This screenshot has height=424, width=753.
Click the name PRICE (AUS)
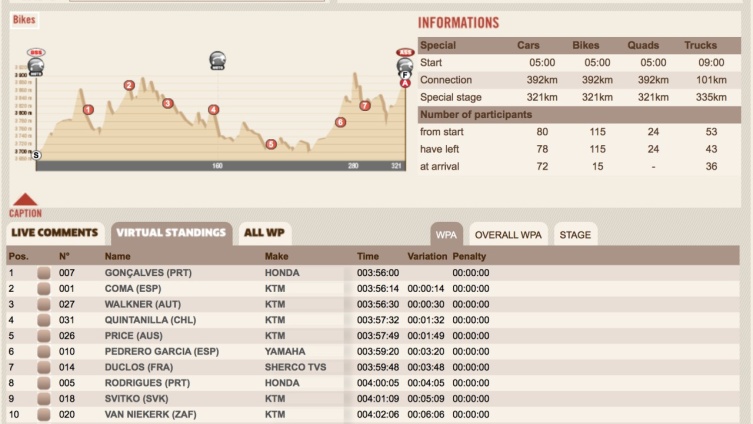click(134, 336)
